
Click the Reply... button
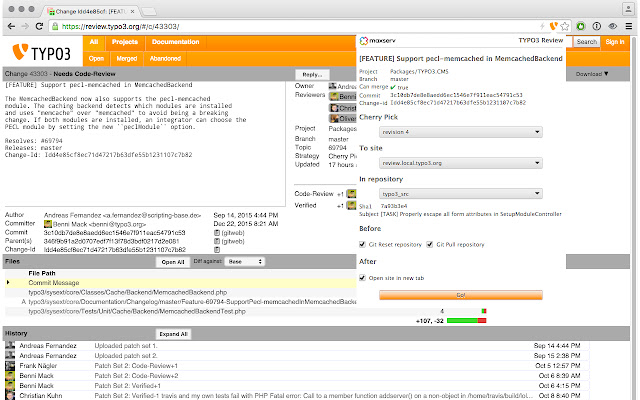click(312, 75)
